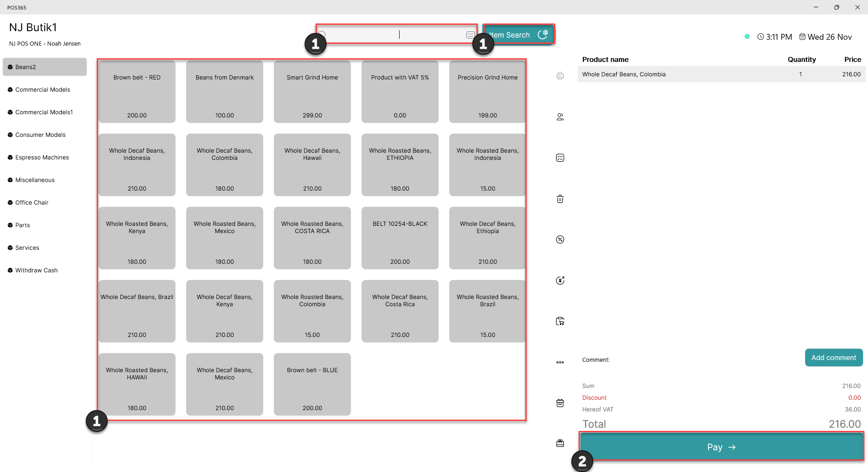Click the on-screen keyboard icon in search box
Screen dimensions: 868x472
pyautogui.click(x=470, y=35)
